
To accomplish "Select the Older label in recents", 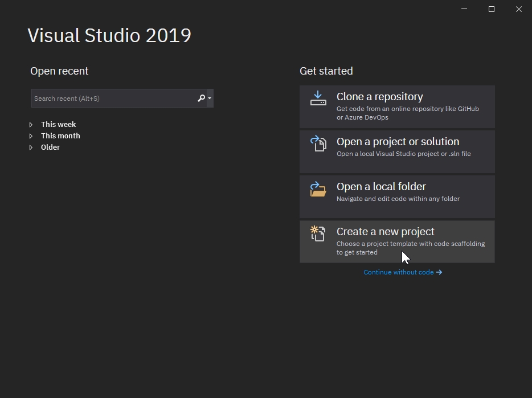I will tap(50, 147).
